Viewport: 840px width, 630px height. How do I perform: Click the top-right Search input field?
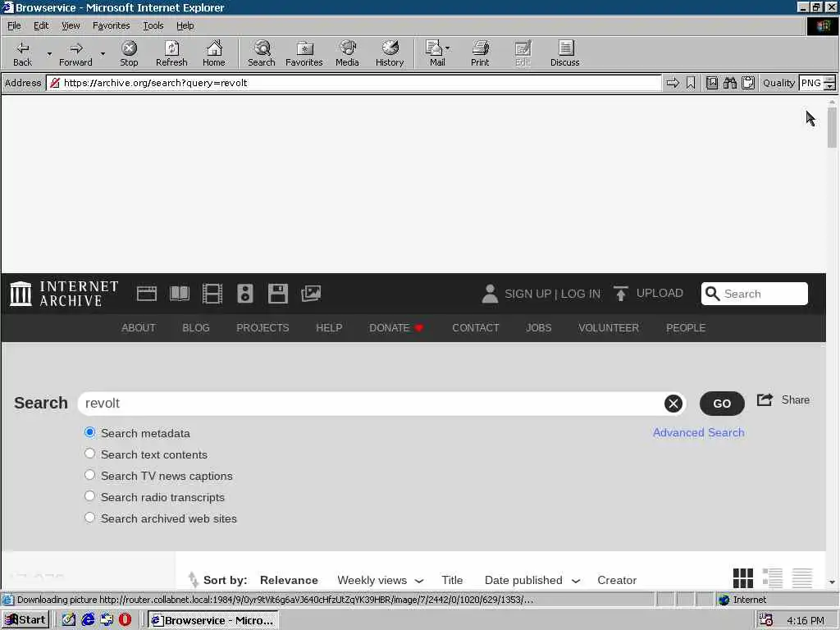point(755,294)
